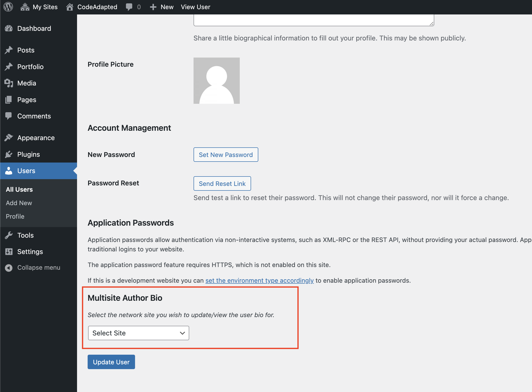Open the Select Site dropdown

(139, 333)
